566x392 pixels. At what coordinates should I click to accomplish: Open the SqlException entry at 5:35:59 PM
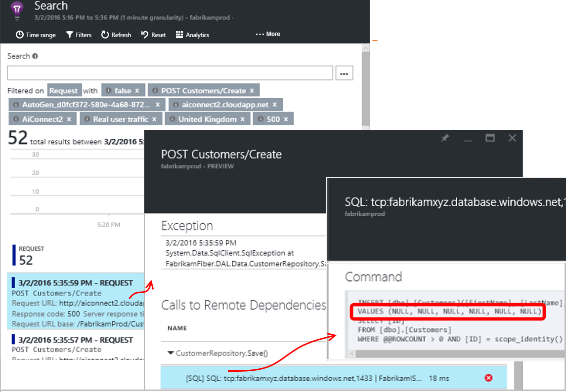coord(244,253)
